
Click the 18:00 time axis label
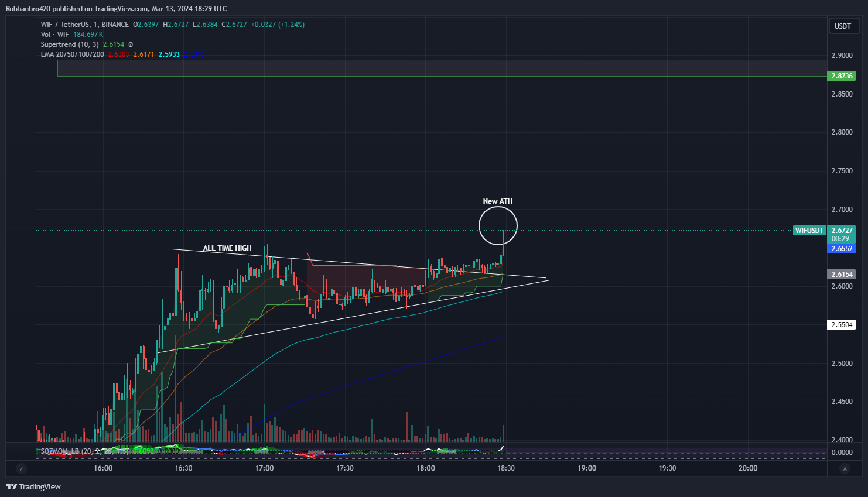click(x=426, y=468)
